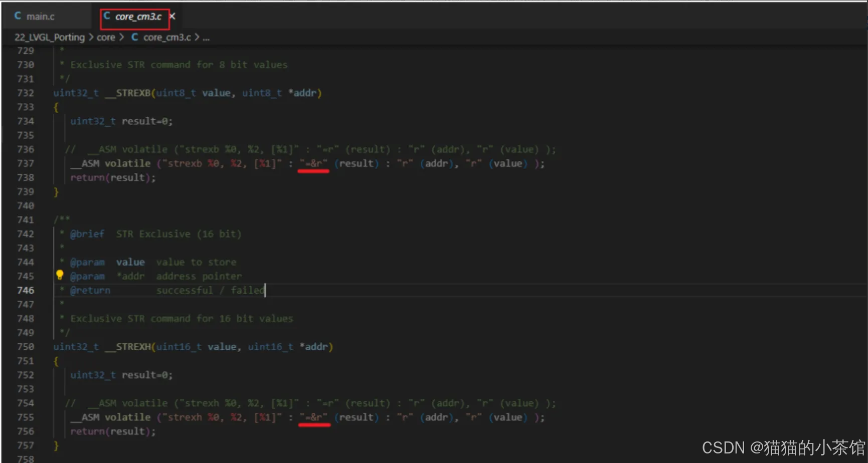
Task: Click on __STREXH function name
Action: 128,347
